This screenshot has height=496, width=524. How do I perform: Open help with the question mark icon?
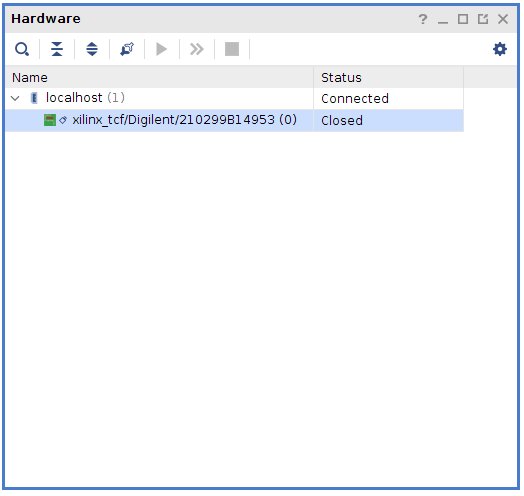(423, 19)
